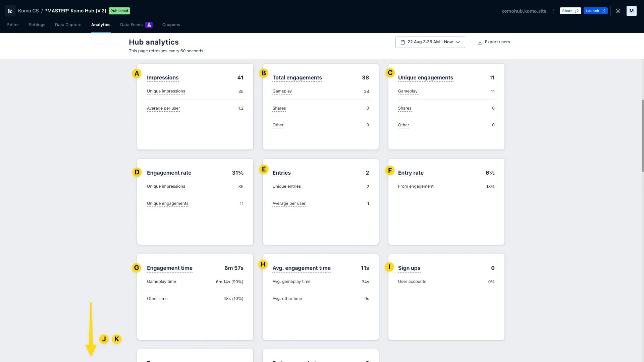644x362 pixels.
Task: Click the 6m 57s engagement time value
Action: (x=234, y=268)
